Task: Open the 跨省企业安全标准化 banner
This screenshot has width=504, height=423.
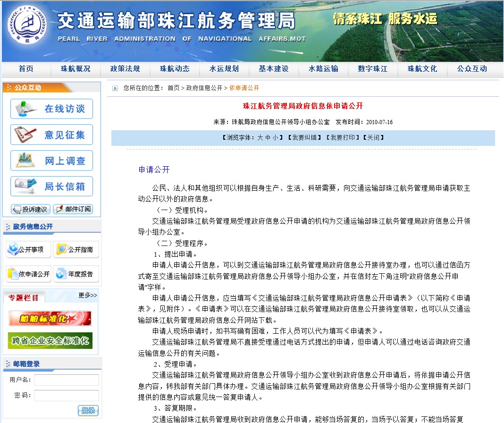Action: coord(50,341)
